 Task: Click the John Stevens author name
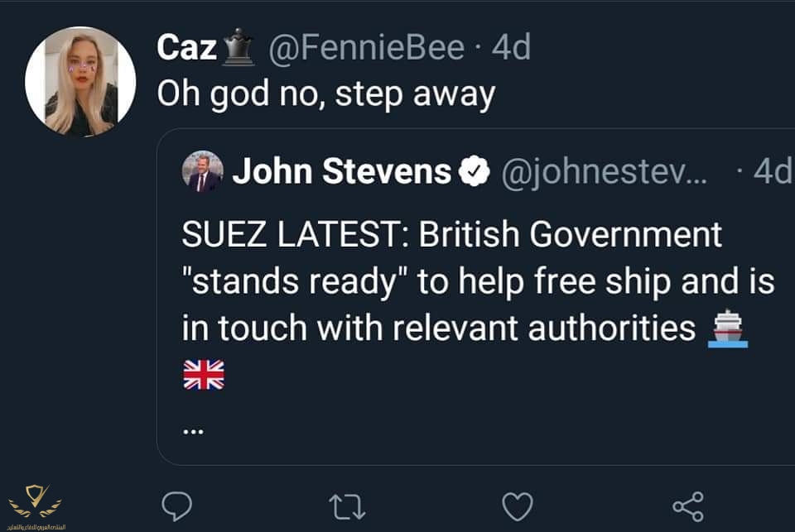point(341,171)
